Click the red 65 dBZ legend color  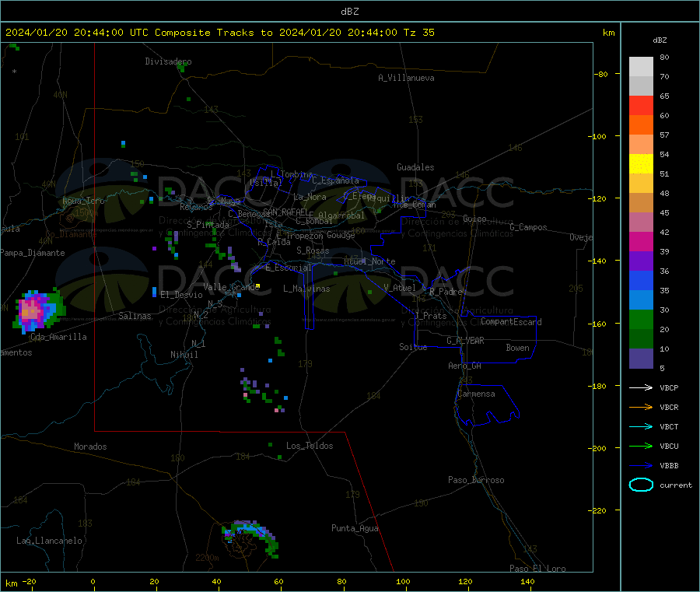point(641,105)
